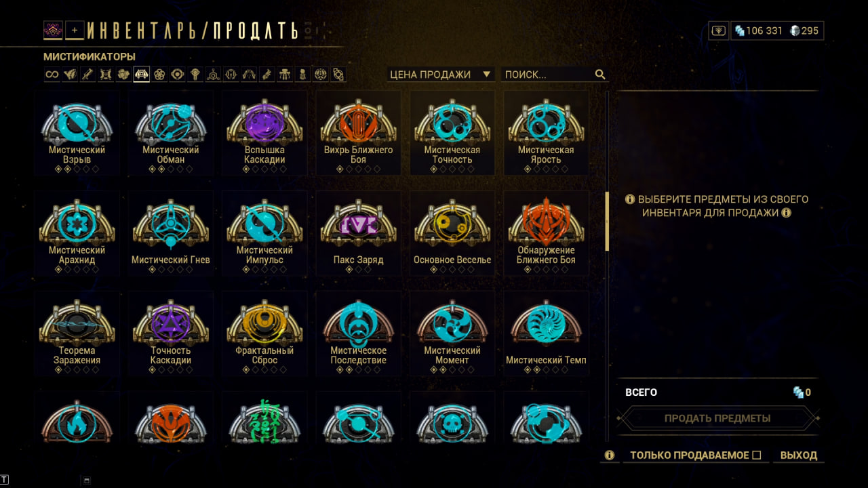Image resolution: width=868 pixels, height=488 pixels.
Task: Choose the Пакс Заряд arcane
Action: pos(358,234)
